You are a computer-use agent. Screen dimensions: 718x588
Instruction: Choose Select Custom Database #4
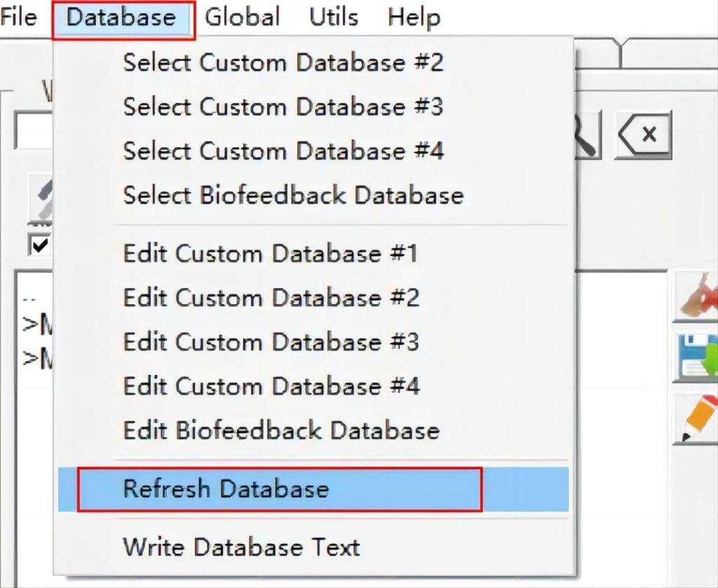pos(283,151)
